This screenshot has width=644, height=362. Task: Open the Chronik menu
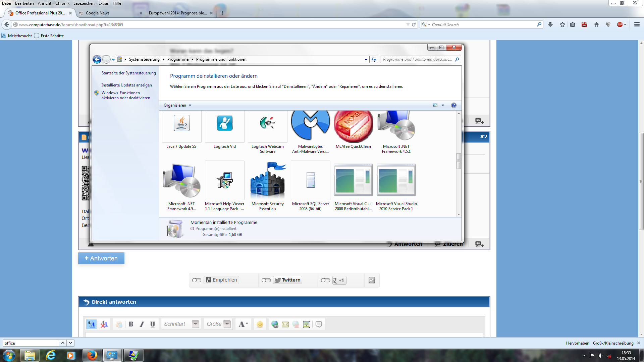[62, 3]
